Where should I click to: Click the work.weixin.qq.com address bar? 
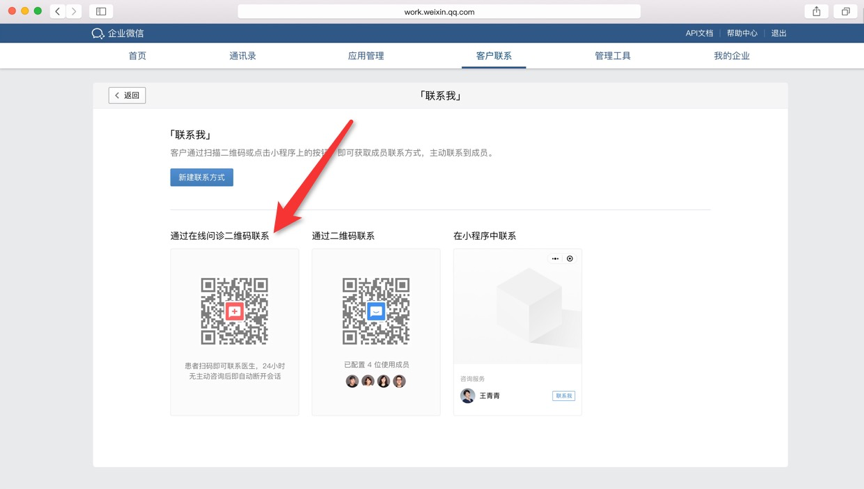(x=439, y=12)
